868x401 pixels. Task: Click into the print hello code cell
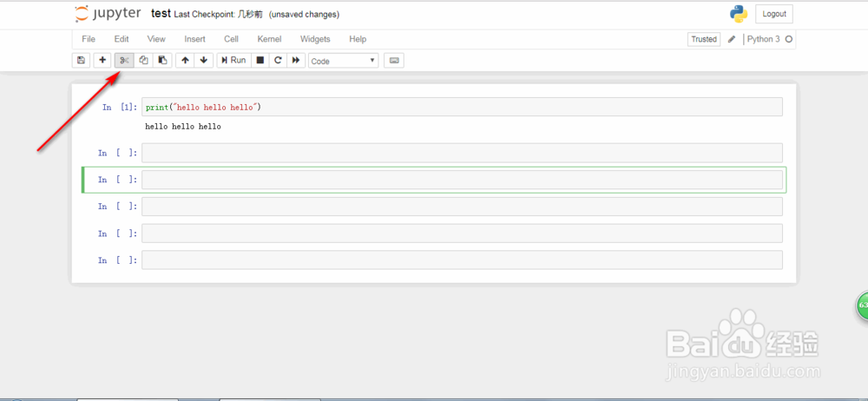[x=462, y=107]
